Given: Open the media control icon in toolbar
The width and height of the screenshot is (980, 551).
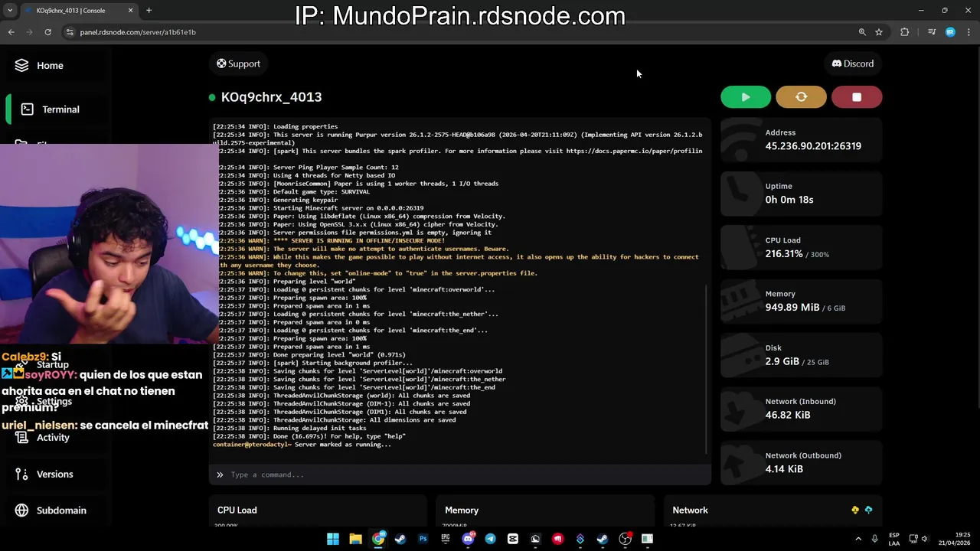Looking at the screenshot, I should [x=931, y=32].
